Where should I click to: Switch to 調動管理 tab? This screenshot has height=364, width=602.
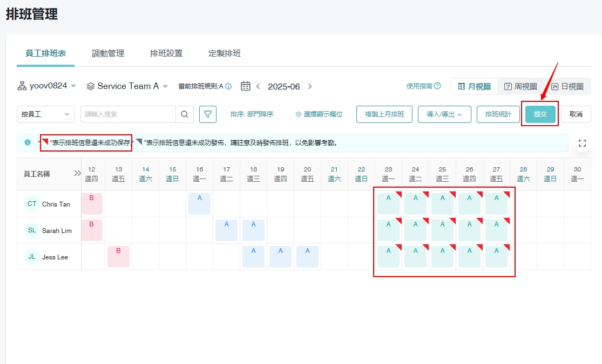pos(108,53)
